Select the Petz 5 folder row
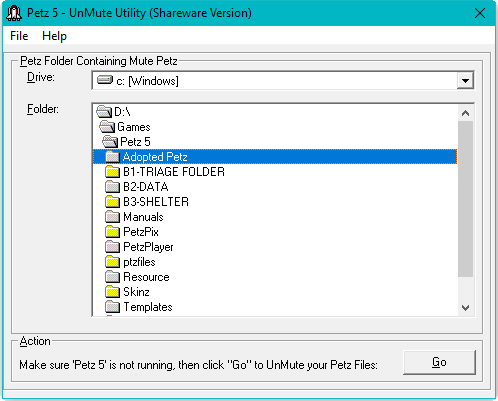 tap(275, 142)
